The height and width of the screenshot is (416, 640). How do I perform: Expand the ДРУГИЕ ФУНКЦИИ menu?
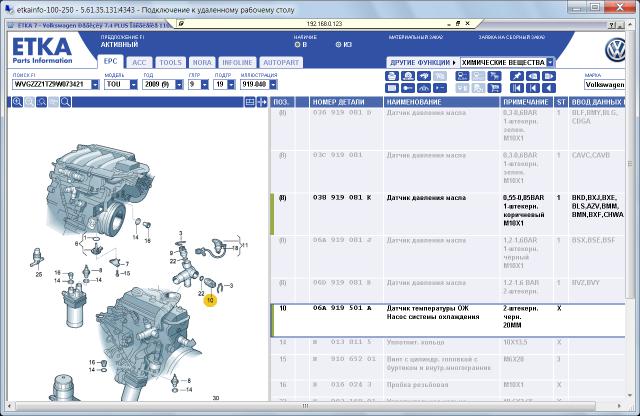pyautogui.click(x=423, y=62)
